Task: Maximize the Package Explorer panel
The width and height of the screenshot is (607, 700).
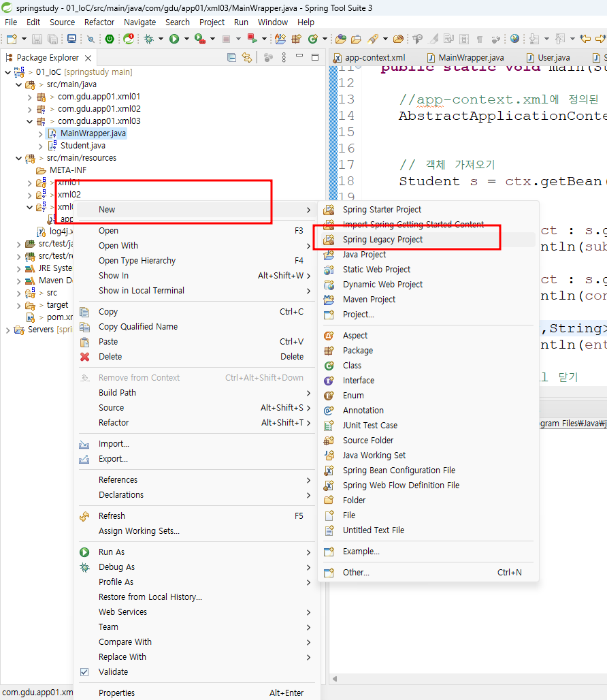Action: tap(315, 57)
